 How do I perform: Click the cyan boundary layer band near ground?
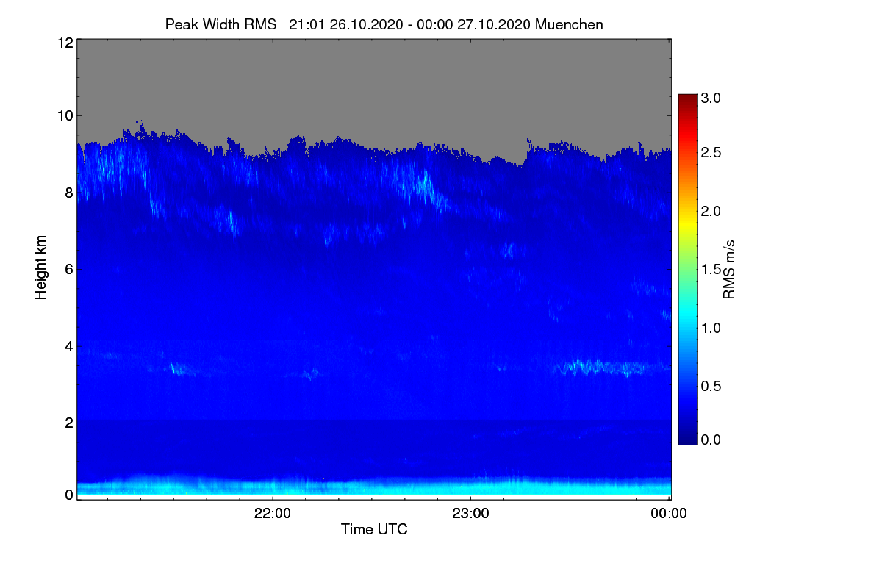tap(374, 487)
